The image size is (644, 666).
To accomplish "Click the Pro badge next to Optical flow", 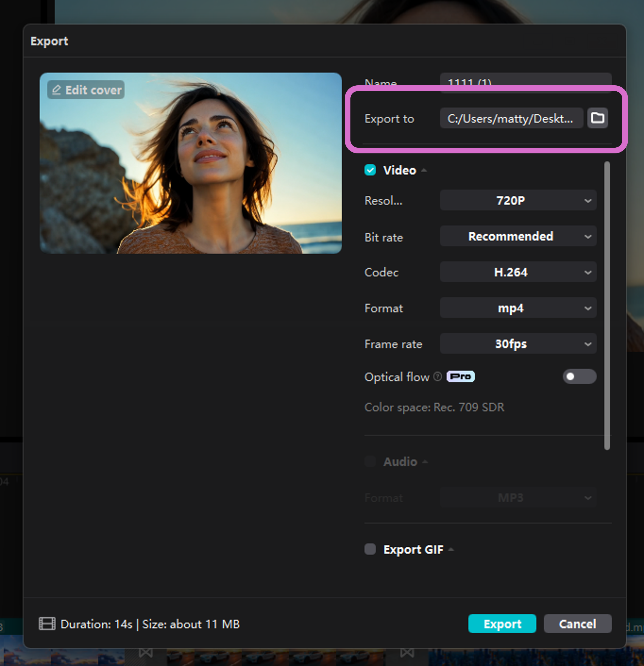I will [460, 376].
